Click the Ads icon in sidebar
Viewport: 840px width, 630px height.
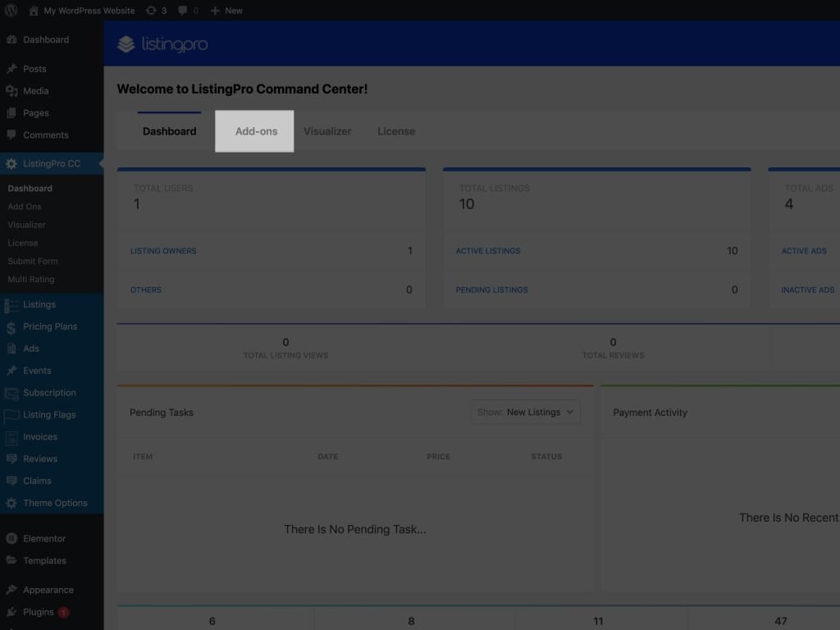click(11, 349)
